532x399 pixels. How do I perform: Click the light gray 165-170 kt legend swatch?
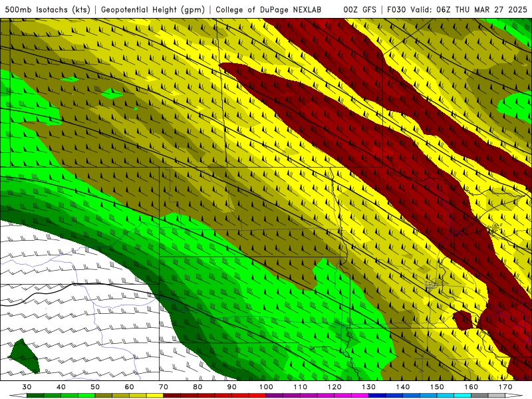click(x=497, y=396)
